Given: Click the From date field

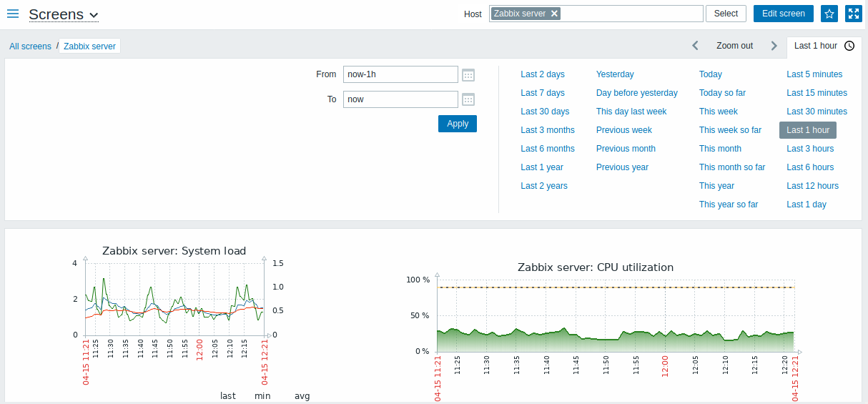Looking at the screenshot, I should (x=400, y=74).
